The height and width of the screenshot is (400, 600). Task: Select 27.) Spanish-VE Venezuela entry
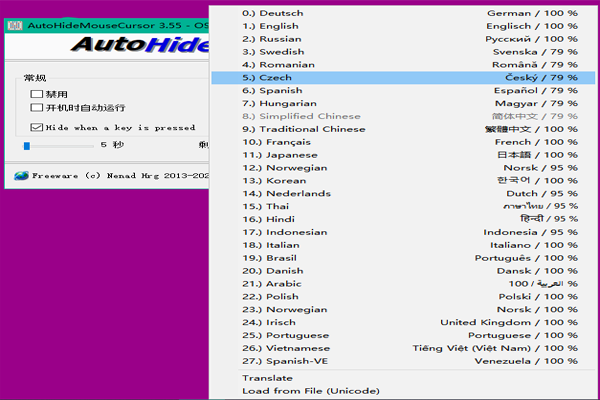tap(403, 361)
